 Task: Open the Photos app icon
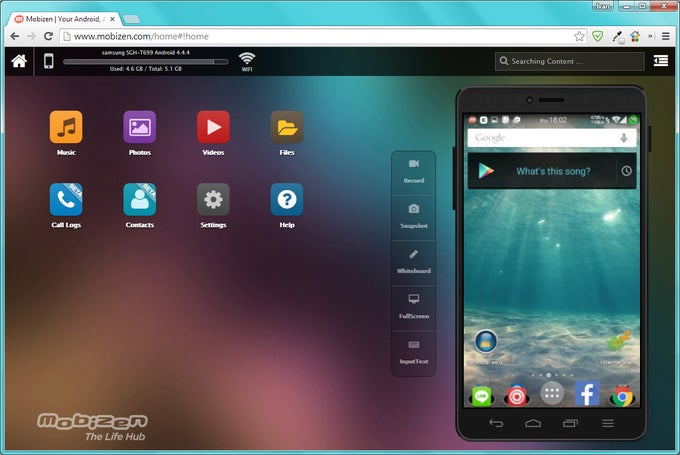click(140, 127)
